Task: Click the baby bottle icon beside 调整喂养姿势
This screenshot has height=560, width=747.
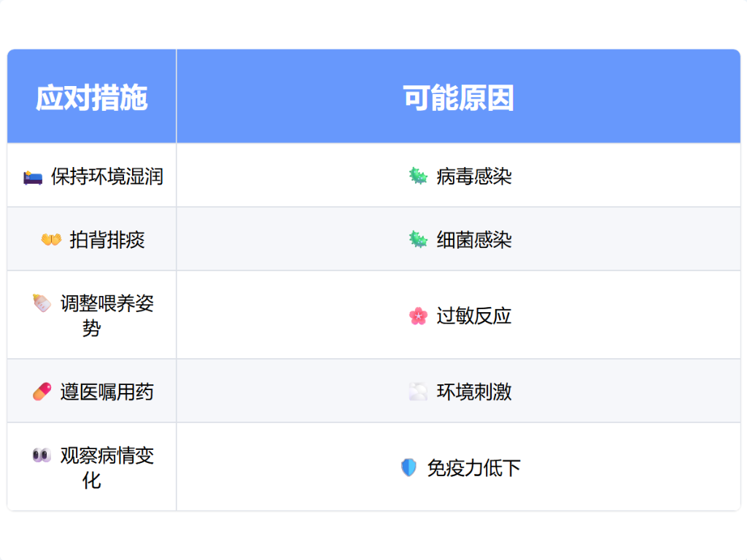Action: click(42, 303)
